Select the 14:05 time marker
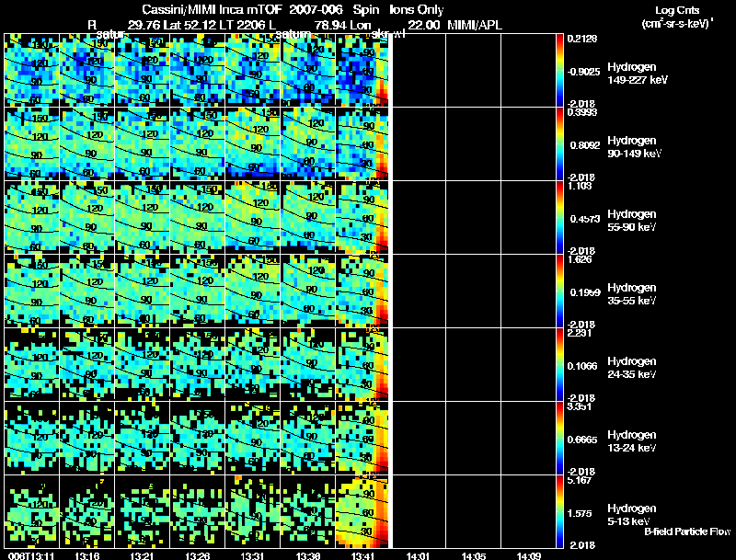Viewport: 736px width, 560px height. pos(474,555)
